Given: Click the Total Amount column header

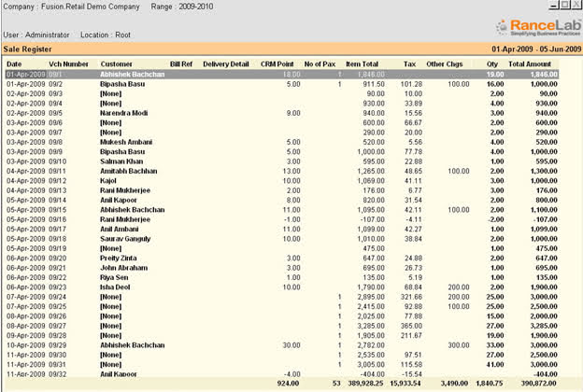Looking at the screenshot, I should coord(530,63).
